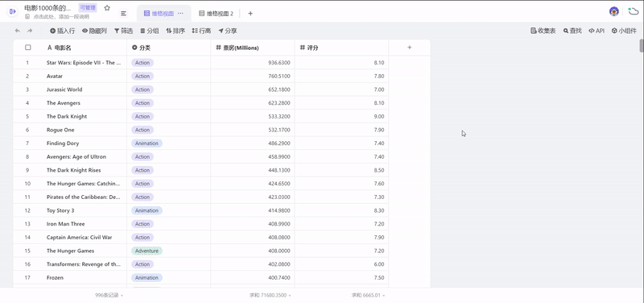The width and height of the screenshot is (644, 303).
Task: Open the user avatar menu
Action: [x=614, y=11]
